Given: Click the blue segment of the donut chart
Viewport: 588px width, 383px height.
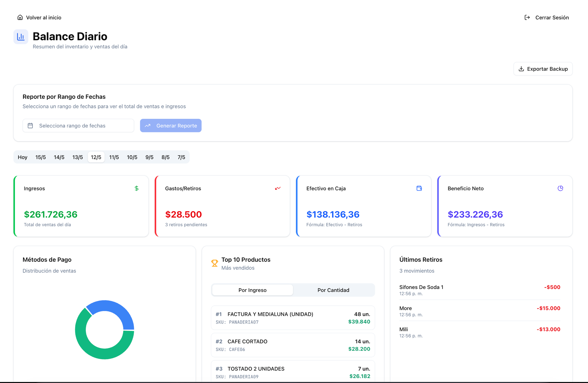Looking at the screenshot, I should tap(116, 309).
